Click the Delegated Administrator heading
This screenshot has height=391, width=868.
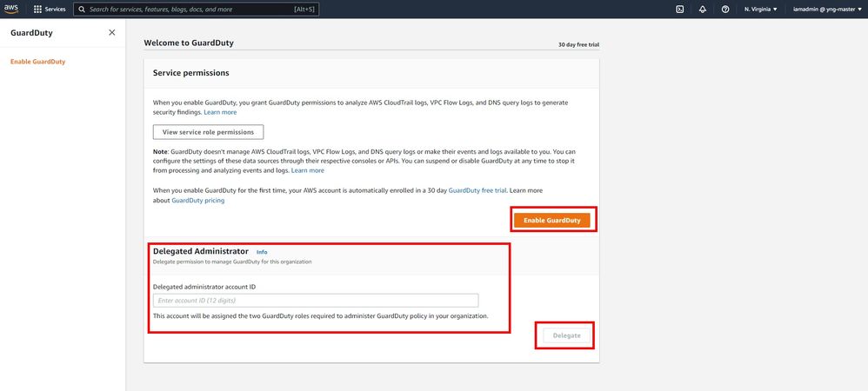coord(200,251)
